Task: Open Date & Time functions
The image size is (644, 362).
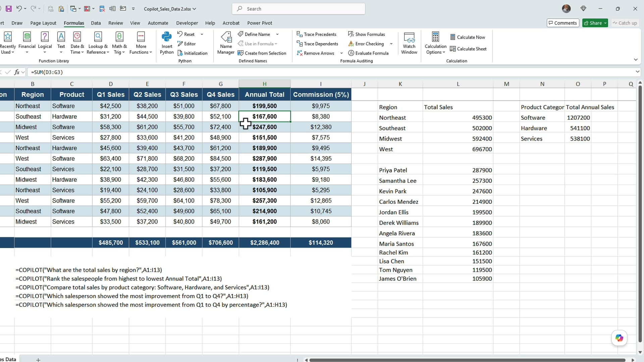Action: [77, 43]
